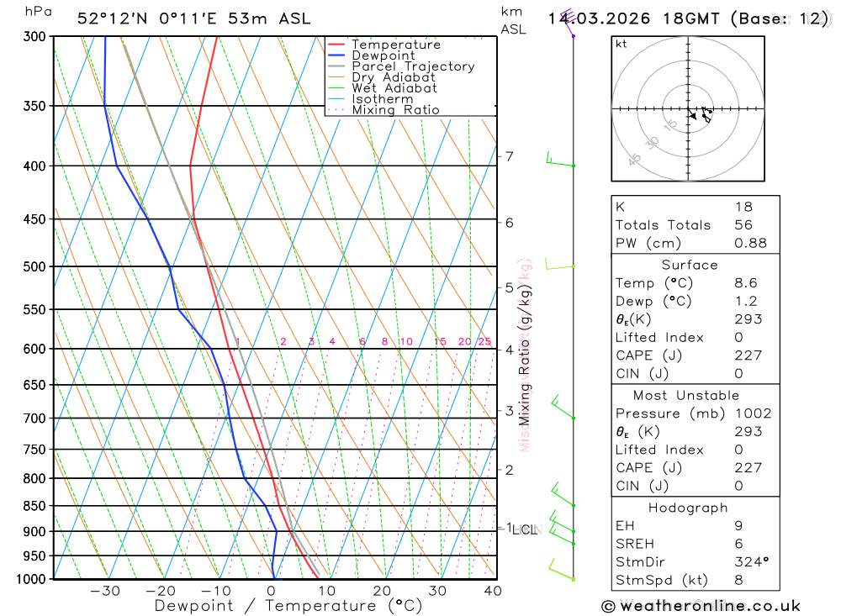Click the wind barb at 700 hPa
This screenshot has width=841, height=616.
[563, 407]
